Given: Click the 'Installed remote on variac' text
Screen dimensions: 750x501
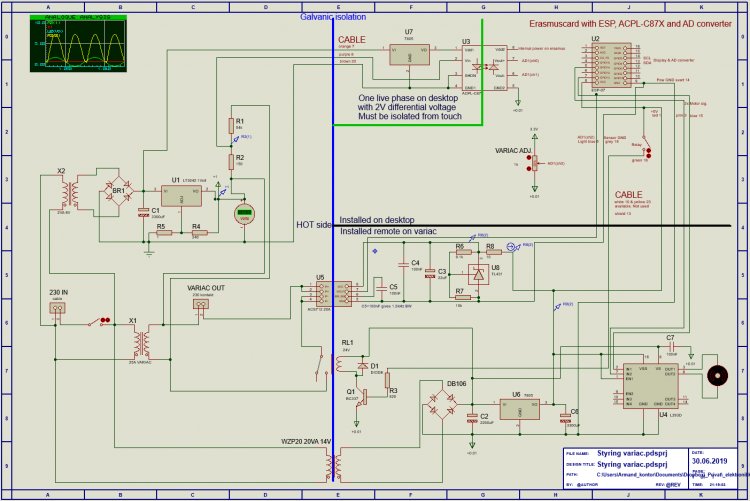Looking at the screenshot, I should 388,231.
